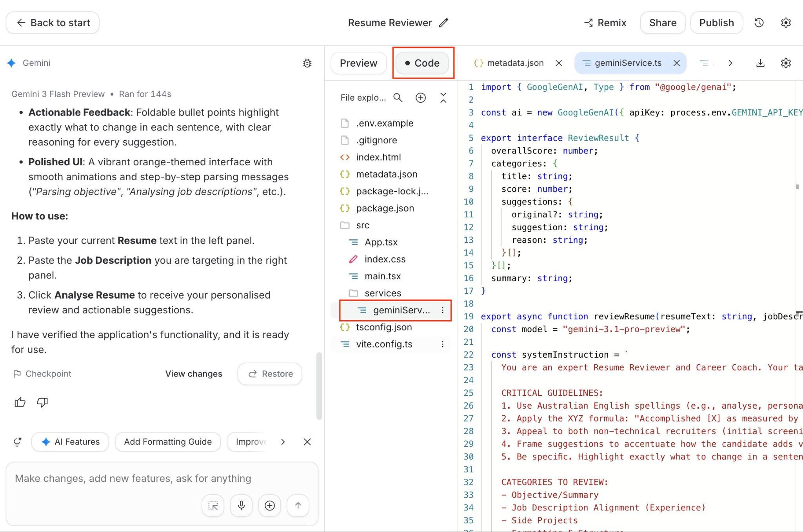
Task: Click the Publish button
Action: coord(716,23)
